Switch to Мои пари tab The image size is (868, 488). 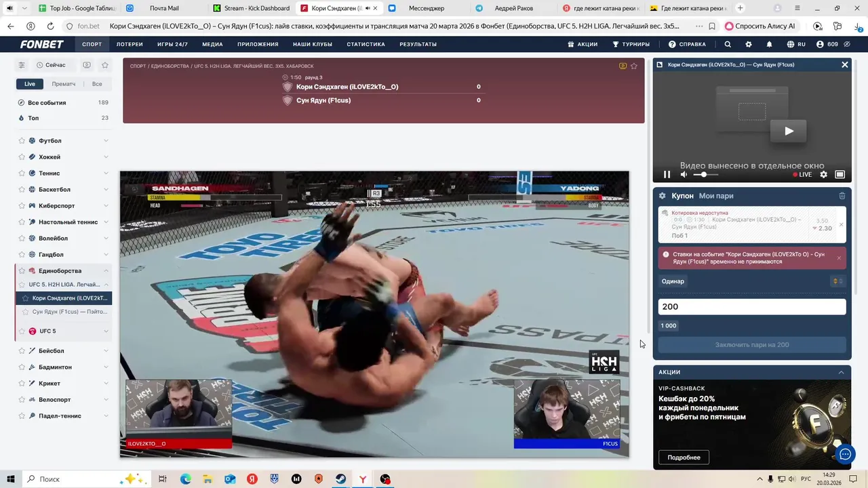716,196
